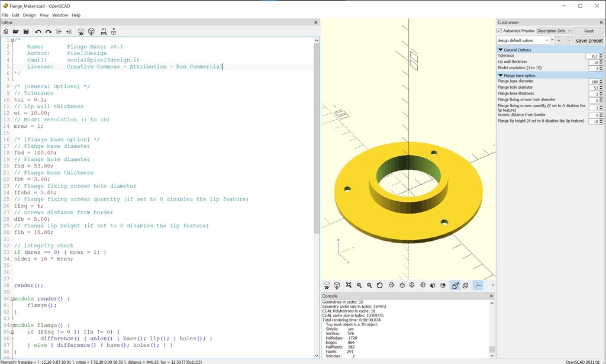Save the file with the floppy disk icon
606x364 pixels.
click(x=26, y=32)
